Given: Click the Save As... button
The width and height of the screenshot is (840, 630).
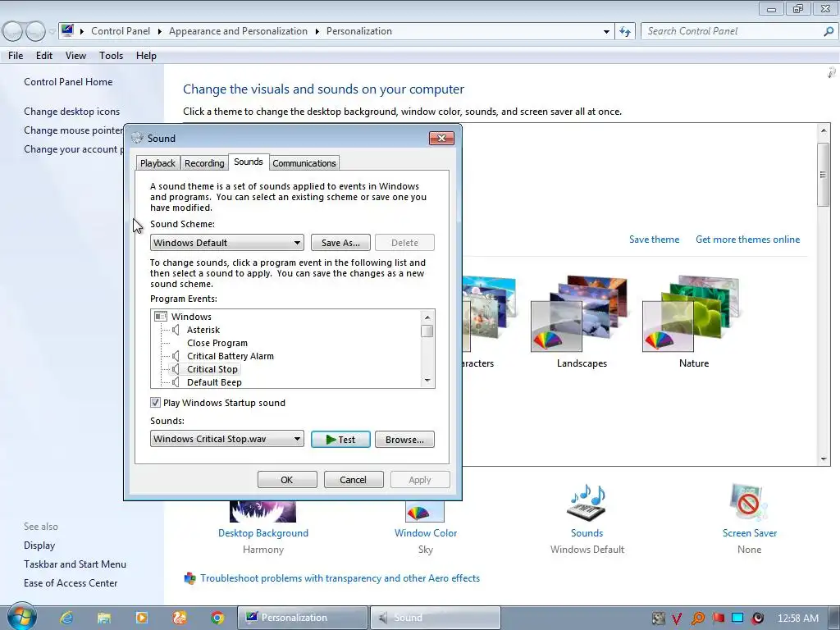Looking at the screenshot, I should click(340, 243).
